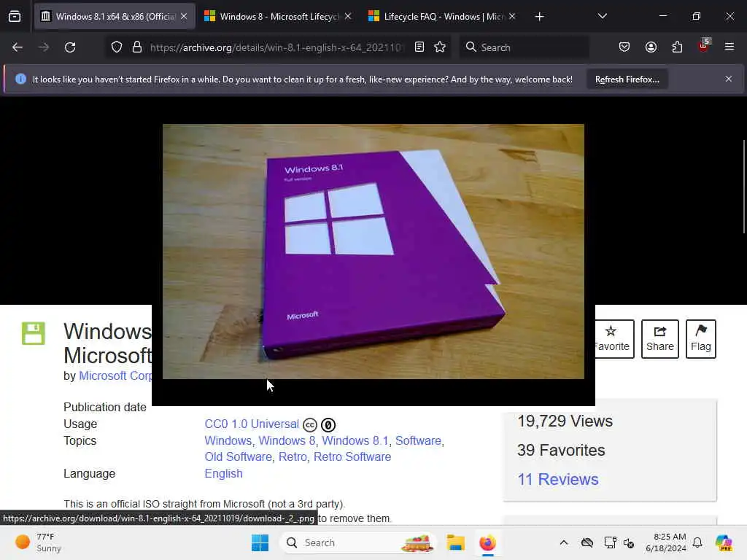This screenshot has height=560, width=747.
Task: Open the Windows 8 topic link
Action: 287,440
